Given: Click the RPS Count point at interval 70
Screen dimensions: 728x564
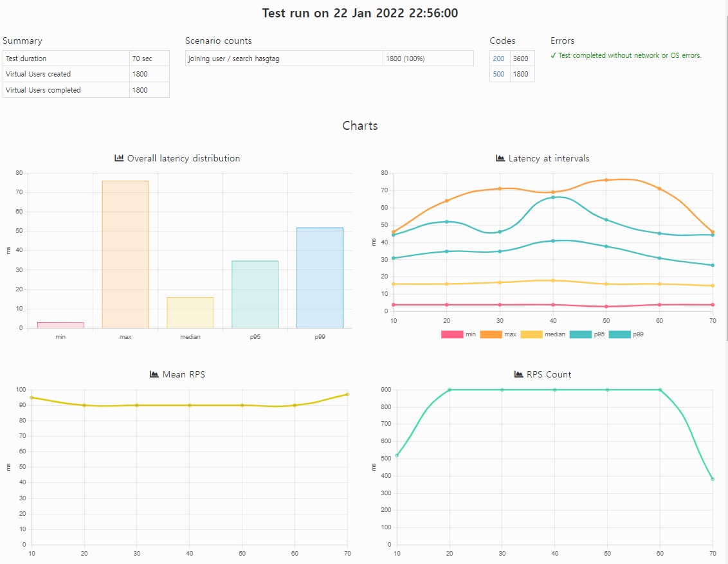Looking at the screenshot, I should (713, 479).
